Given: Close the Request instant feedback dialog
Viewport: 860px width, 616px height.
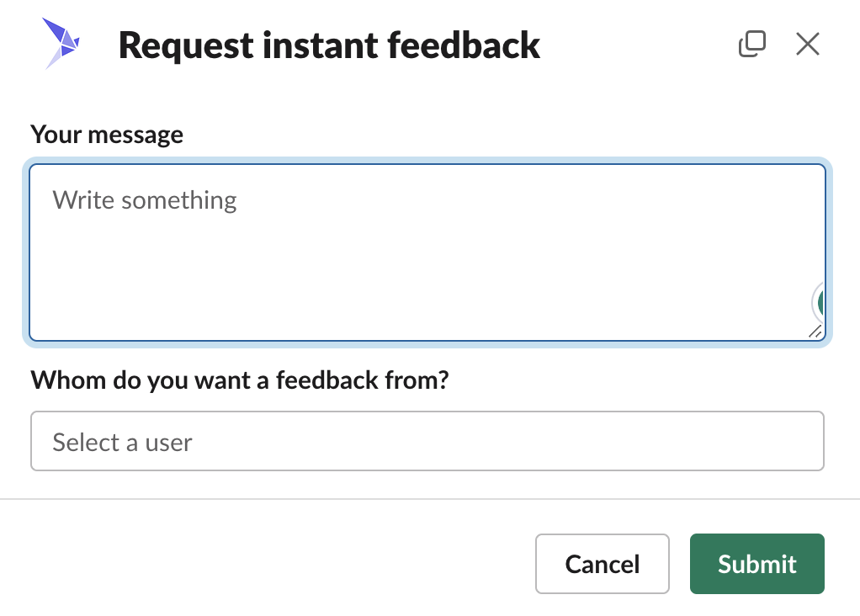Looking at the screenshot, I should pyautogui.click(x=807, y=44).
